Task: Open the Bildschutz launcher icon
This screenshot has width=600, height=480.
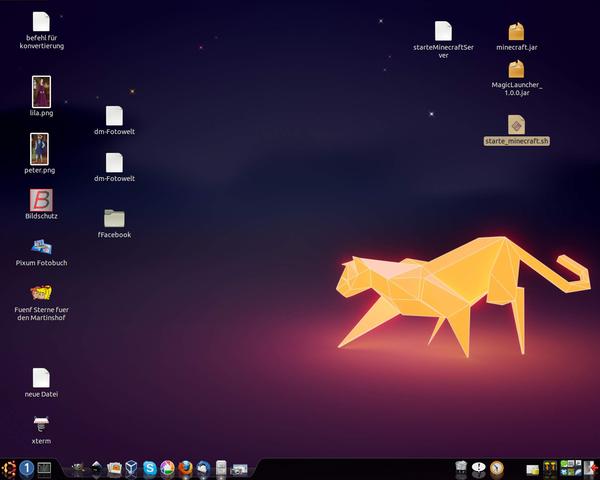Action: click(41, 200)
